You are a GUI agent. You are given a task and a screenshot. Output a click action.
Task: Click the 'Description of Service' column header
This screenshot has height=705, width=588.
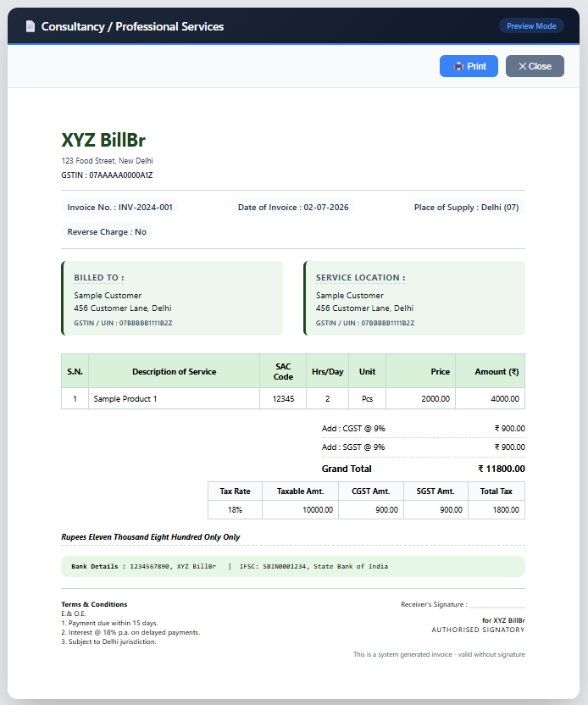point(174,371)
